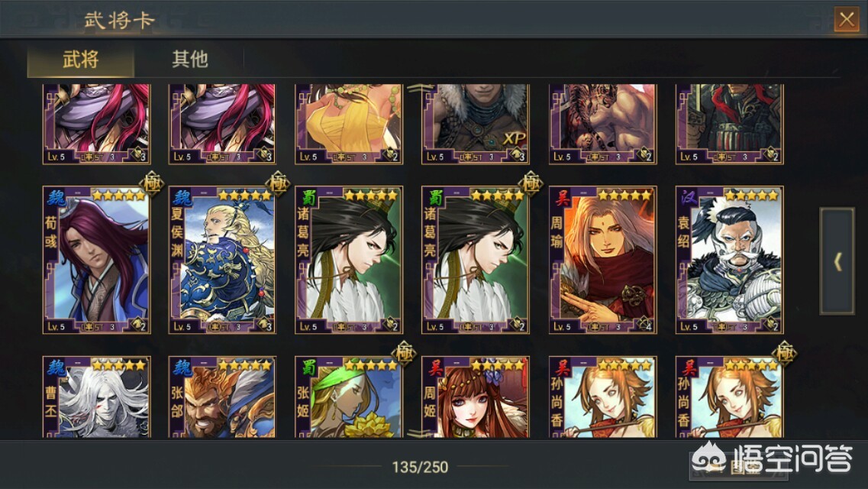Open the 其他 tab
This screenshot has width=868, height=489.
(x=189, y=59)
